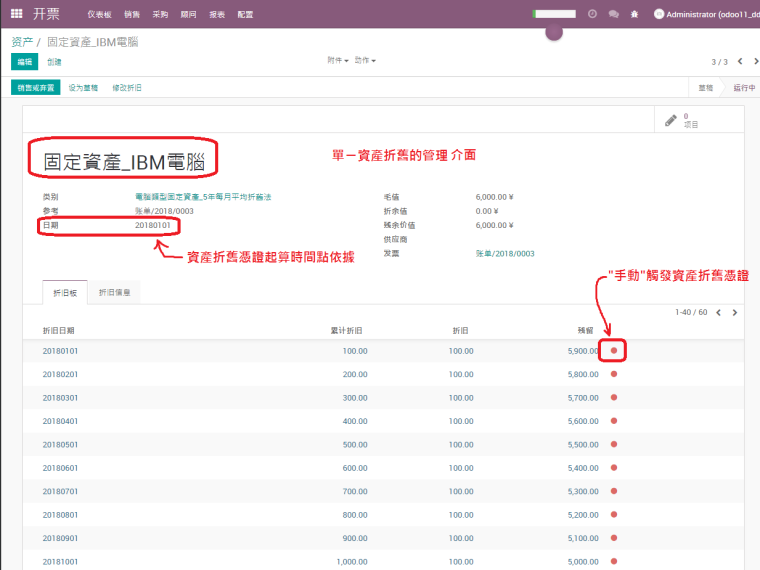
Task: Open the 采购 menu
Action: coord(160,15)
